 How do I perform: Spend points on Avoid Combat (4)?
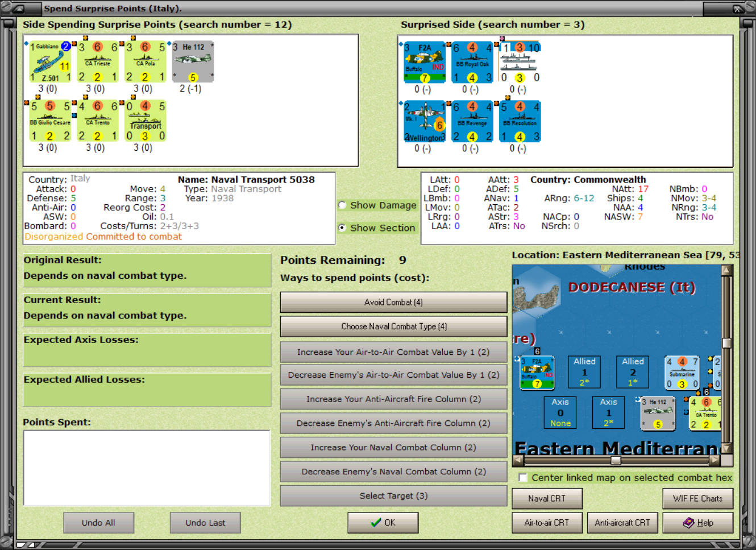click(x=393, y=303)
